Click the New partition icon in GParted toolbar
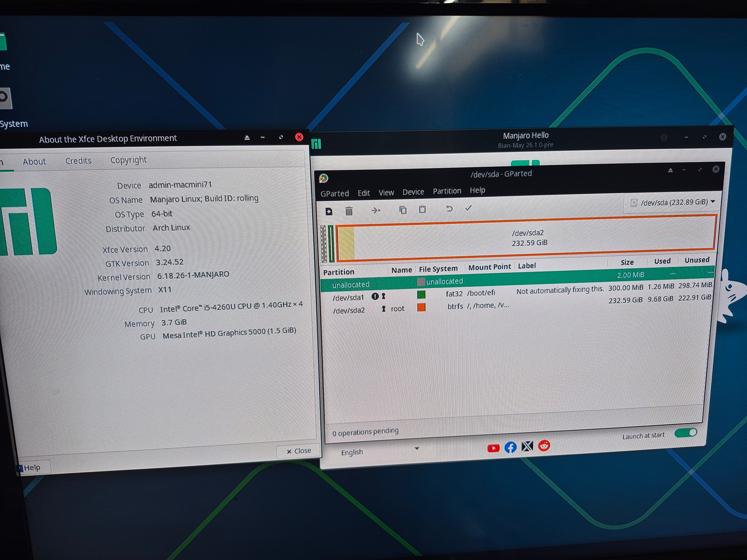The width and height of the screenshot is (747, 560). pos(329,211)
